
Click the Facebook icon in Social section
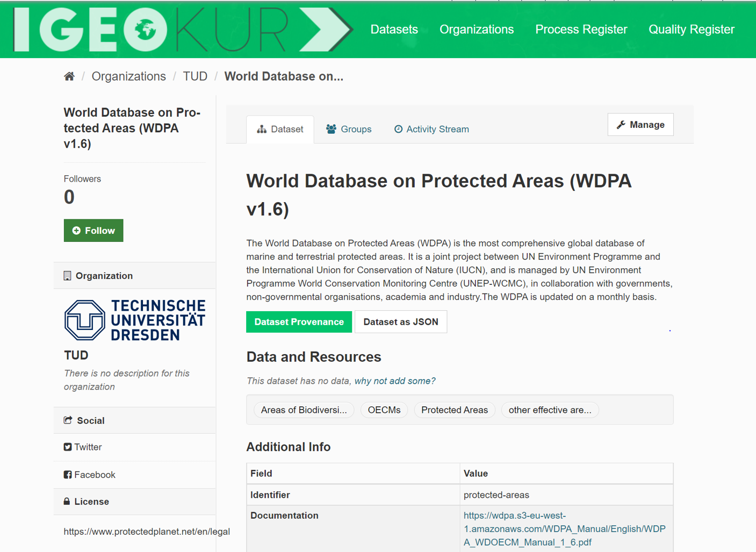(x=68, y=475)
